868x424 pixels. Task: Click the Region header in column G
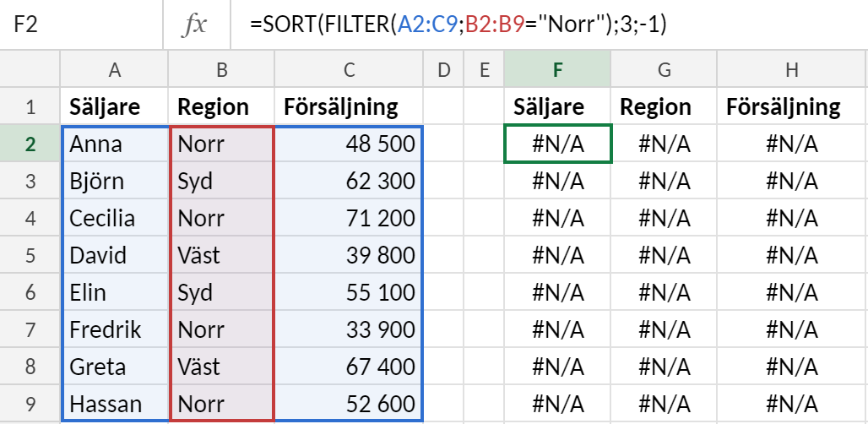tap(665, 106)
